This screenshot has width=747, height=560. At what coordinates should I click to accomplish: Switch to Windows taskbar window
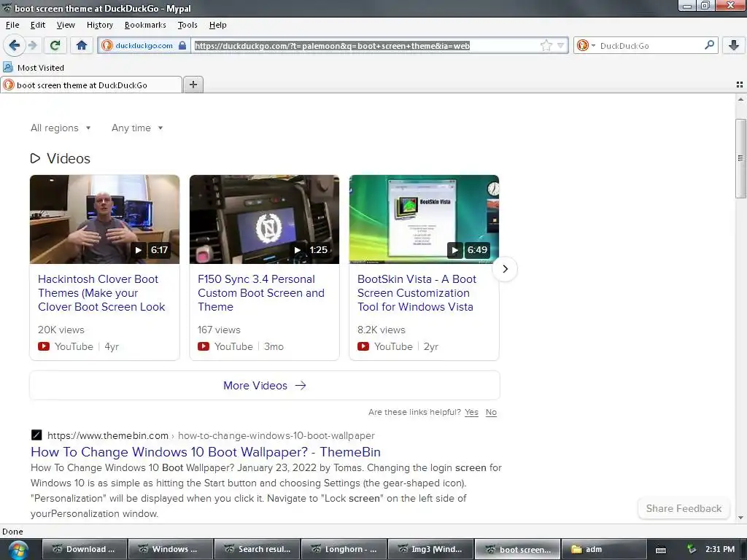click(171, 550)
